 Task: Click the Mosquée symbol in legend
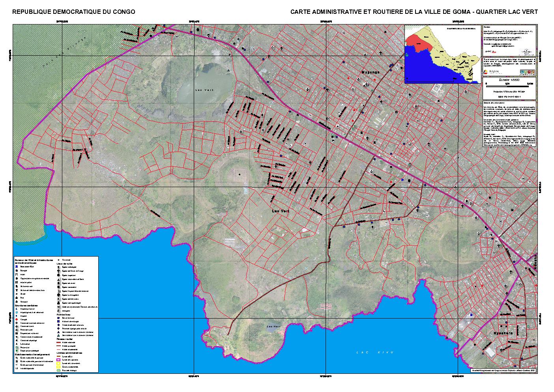58,311
